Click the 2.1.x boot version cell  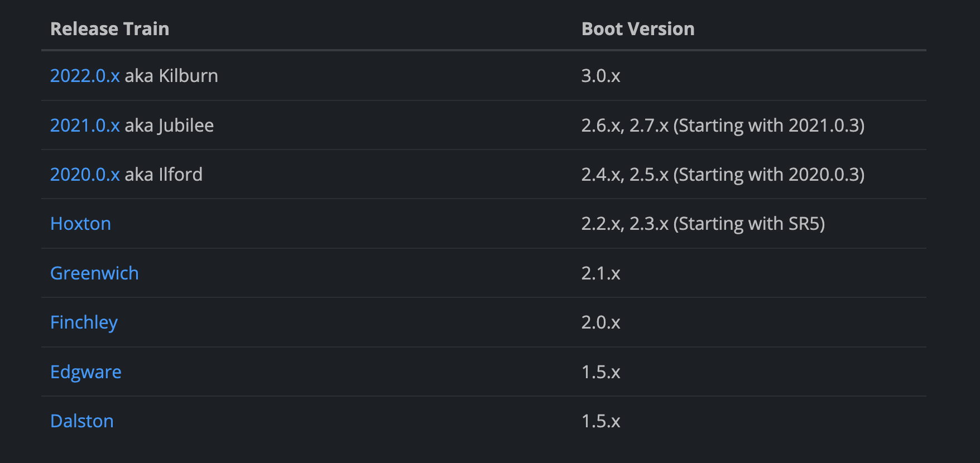tap(601, 273)
